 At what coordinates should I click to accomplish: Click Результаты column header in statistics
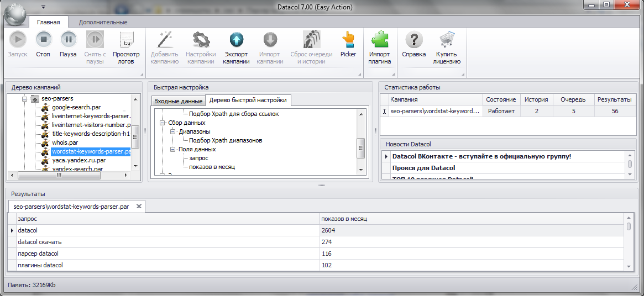click(x=615, y=99)
